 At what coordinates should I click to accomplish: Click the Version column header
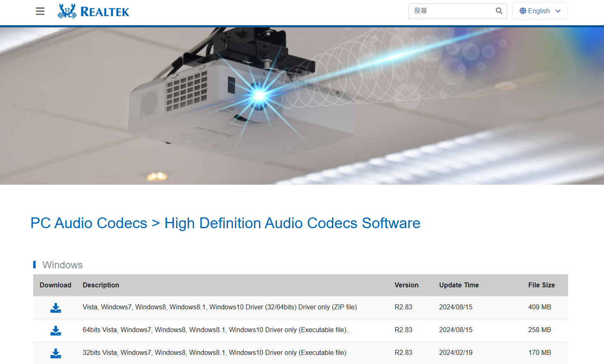click(x=406, y=285)
